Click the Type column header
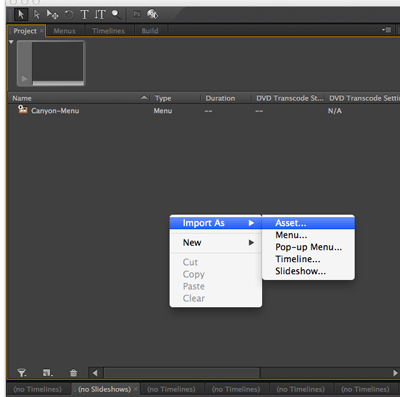The width and height of the screenshot is (400, 397). [x=163, y=98]
